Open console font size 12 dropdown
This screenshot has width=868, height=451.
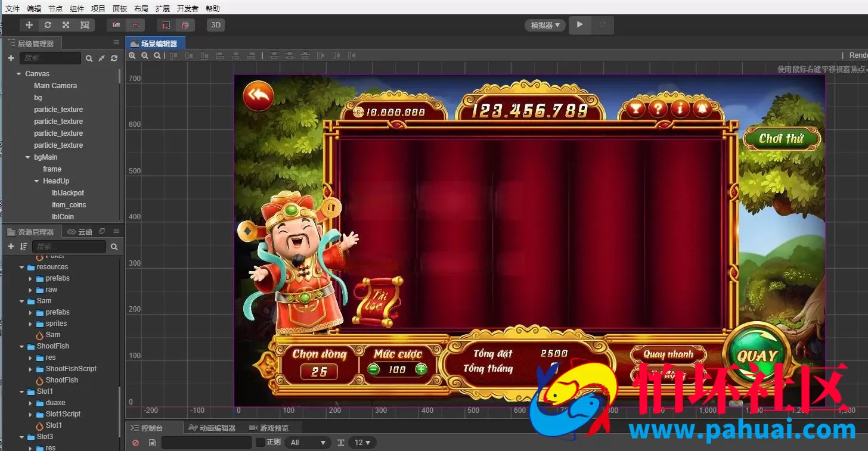coord(363,443)
